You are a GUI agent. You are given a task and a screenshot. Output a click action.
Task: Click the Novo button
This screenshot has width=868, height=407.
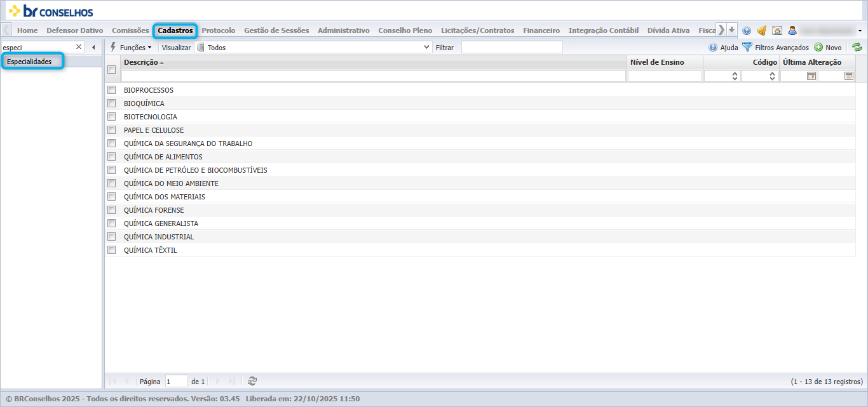point(828,47)
